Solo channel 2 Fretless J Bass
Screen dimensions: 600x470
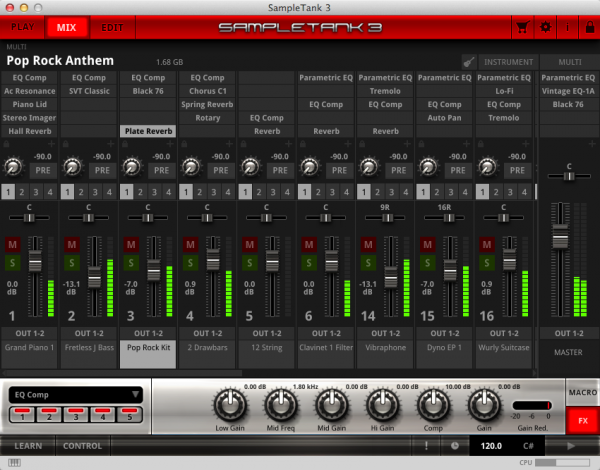(x=71, y=262)
